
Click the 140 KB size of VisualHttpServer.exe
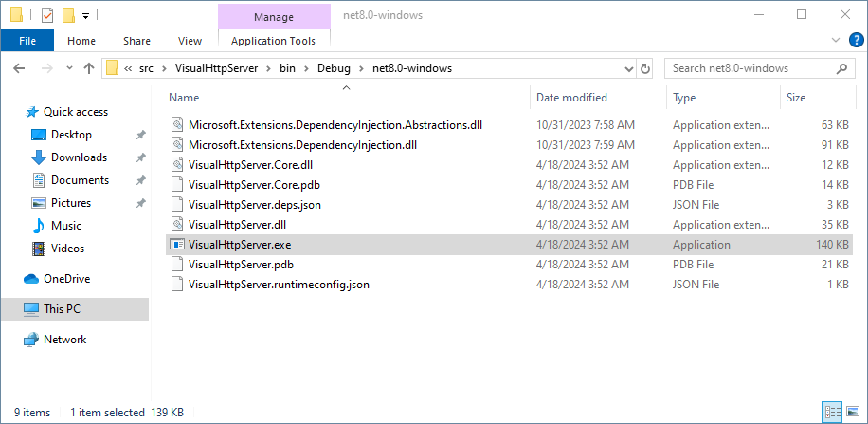point(832,245)
